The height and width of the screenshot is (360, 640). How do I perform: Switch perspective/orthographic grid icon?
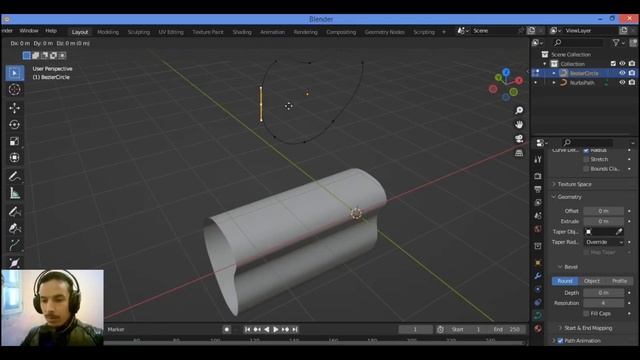[519, 153]
